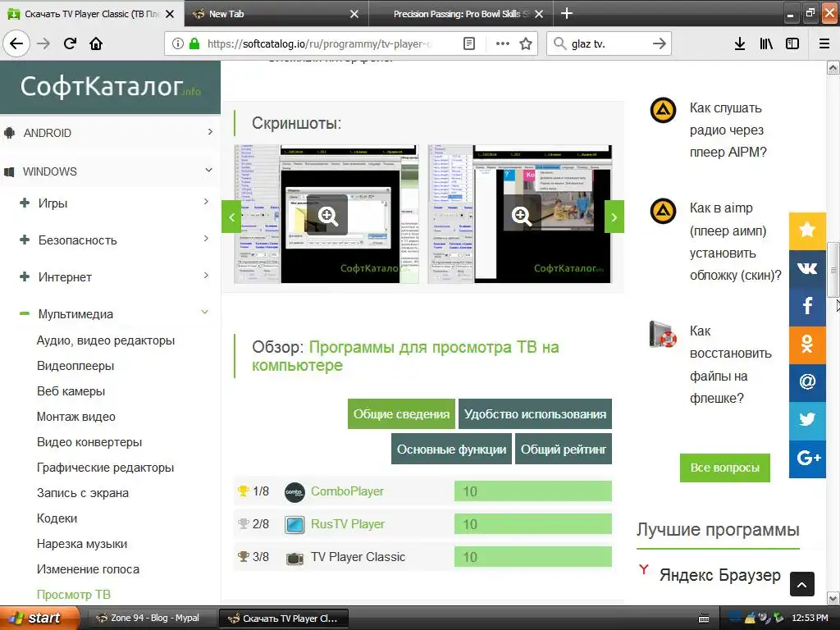This screenshot has height=630, width=840.
Task: Open the RusTV Player link
Action: 348,524
